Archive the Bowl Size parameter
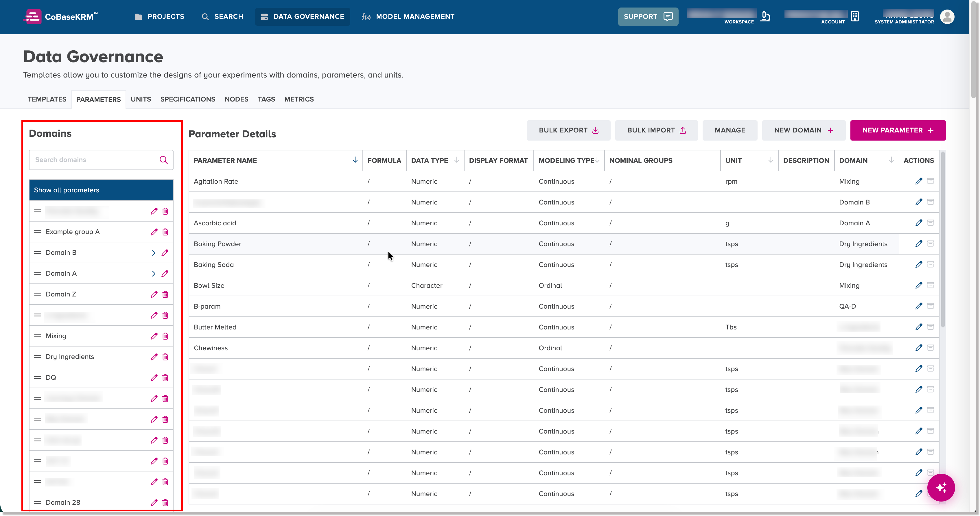 pos(931,285)
